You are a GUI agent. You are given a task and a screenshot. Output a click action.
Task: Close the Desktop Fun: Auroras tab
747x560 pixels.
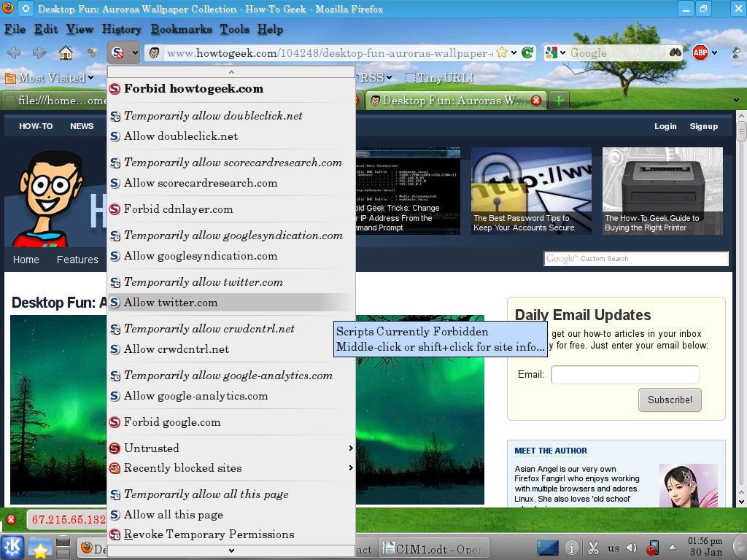[x=536, y=101]
